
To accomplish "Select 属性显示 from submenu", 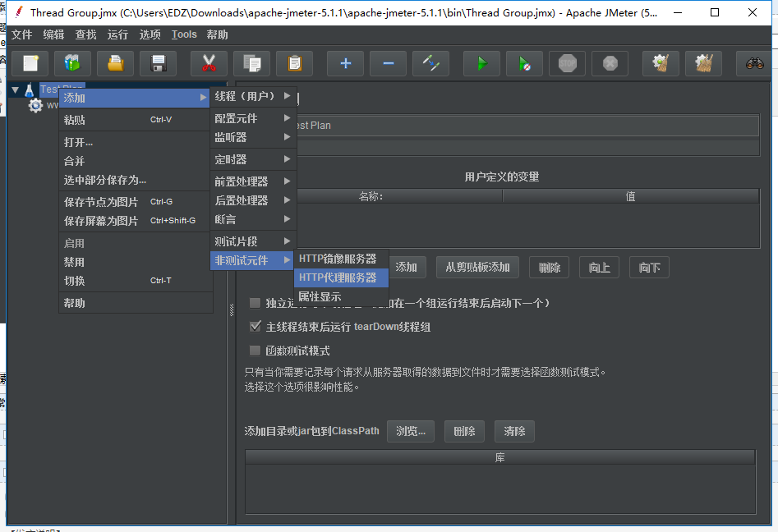I will point(342,296).
